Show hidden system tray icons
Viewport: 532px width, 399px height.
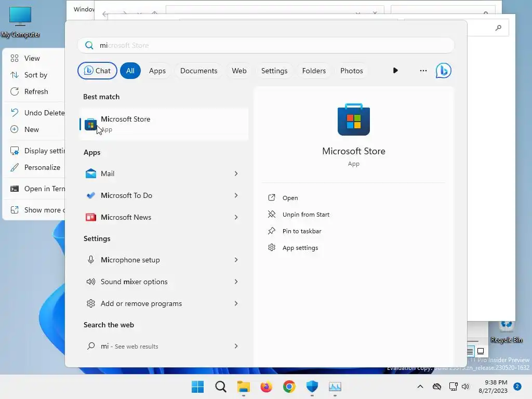tap(420, 387)
